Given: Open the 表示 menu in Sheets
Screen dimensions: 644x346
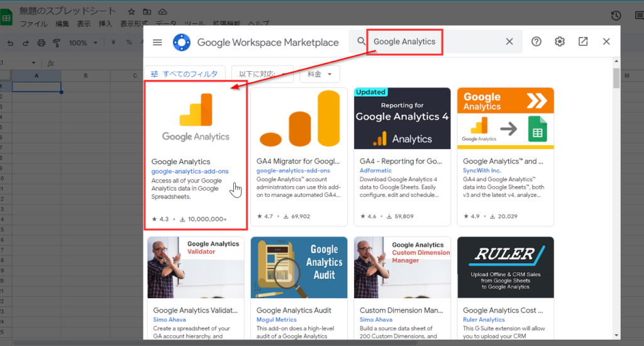Looking at the screenshot, I should (84, 24).
